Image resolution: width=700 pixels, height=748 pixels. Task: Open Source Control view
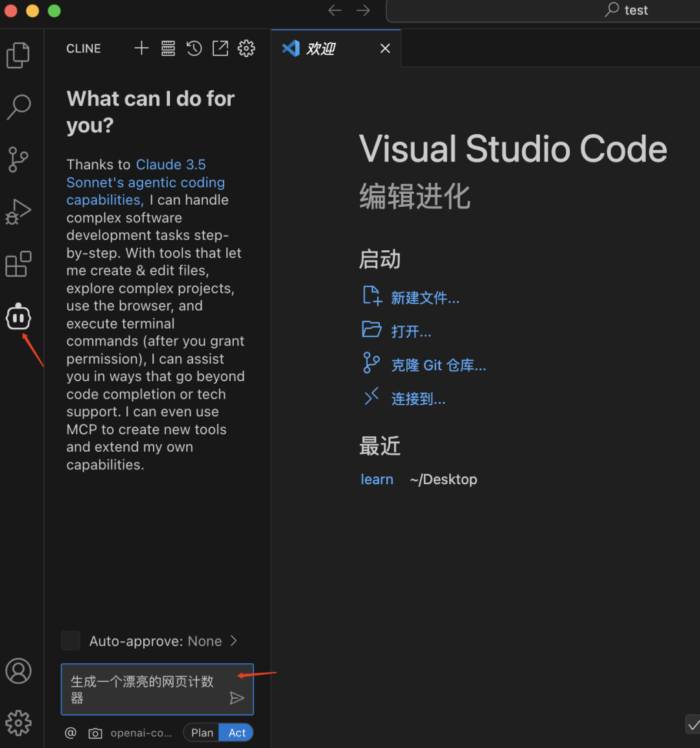point(18,159)
